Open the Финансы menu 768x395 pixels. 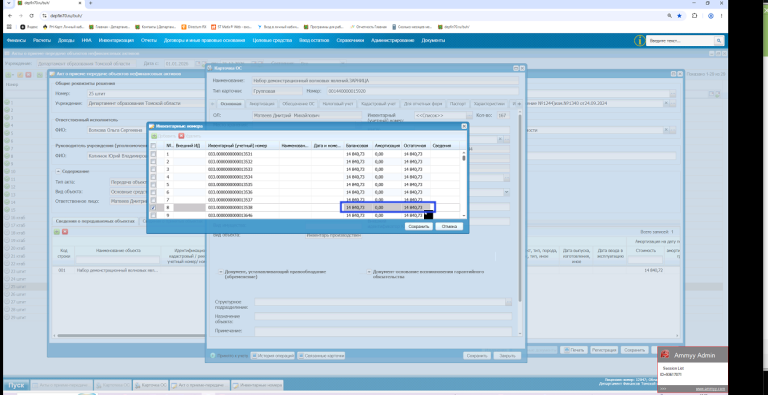[16, 40]
